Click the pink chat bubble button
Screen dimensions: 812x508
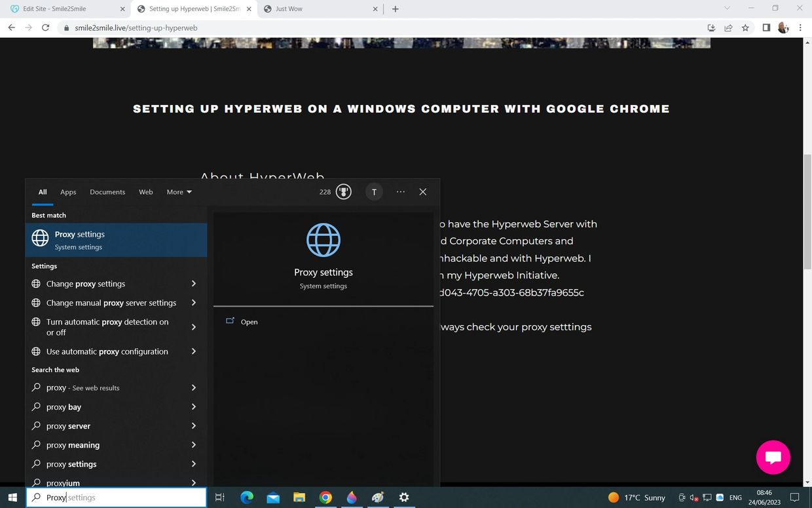pyautogui.click(x=773, y=457)
